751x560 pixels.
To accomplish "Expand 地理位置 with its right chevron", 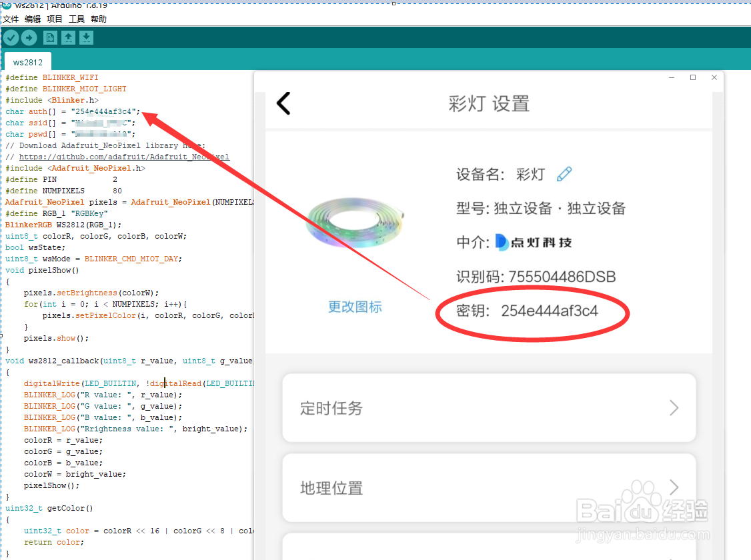I will pyautogui.click(x=674, y=487).
